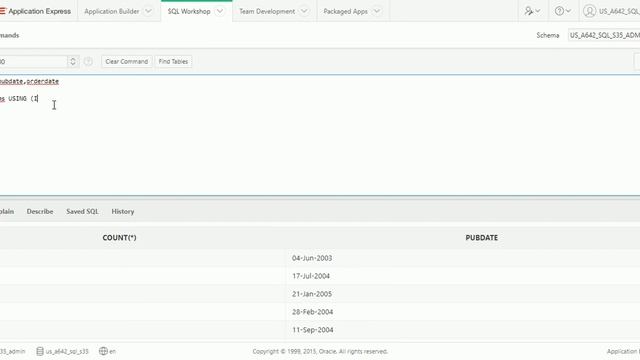This screenshot has height=360, width=640.
Task: Select the 11-Sep-2004 cell
Action: click(313, 330)
